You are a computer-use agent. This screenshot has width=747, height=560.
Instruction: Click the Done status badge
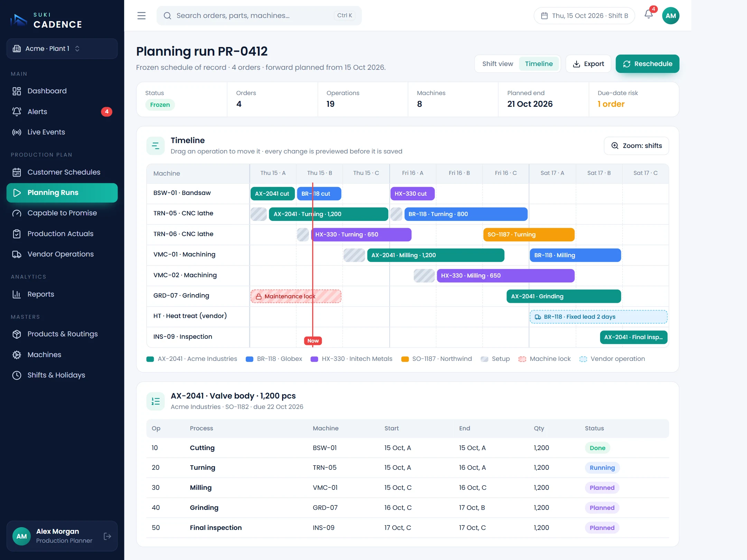click(597, 448)
